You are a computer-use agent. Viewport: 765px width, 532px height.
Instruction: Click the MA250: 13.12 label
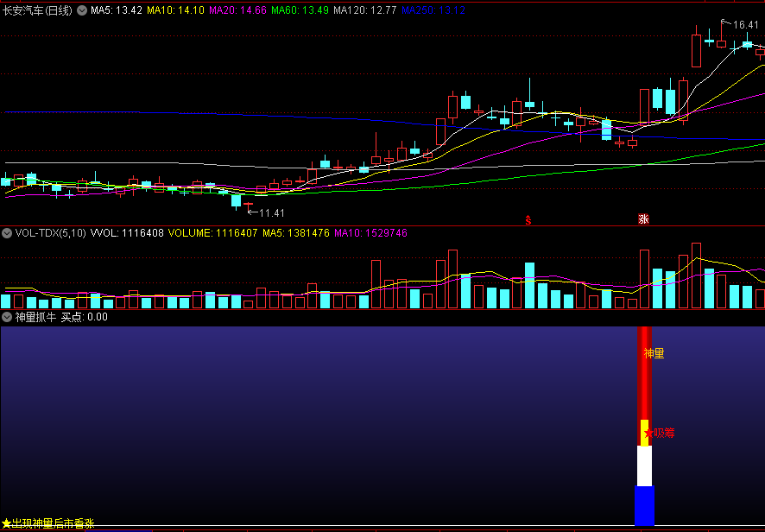tap(433, 10)
